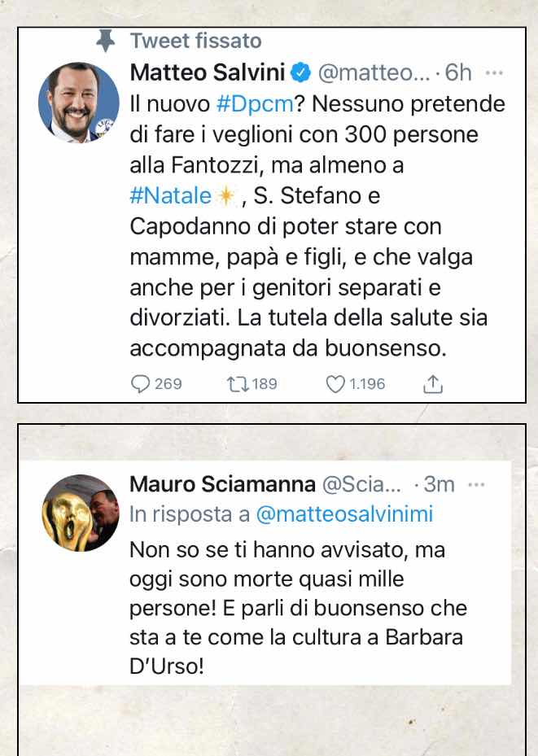Open the three-dot menu on Salvini's tweet

click(494, 73)
